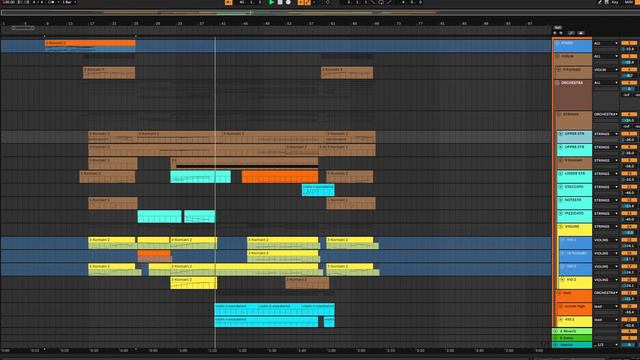Open the violin high lead routing dropdown

coord(606,307)
